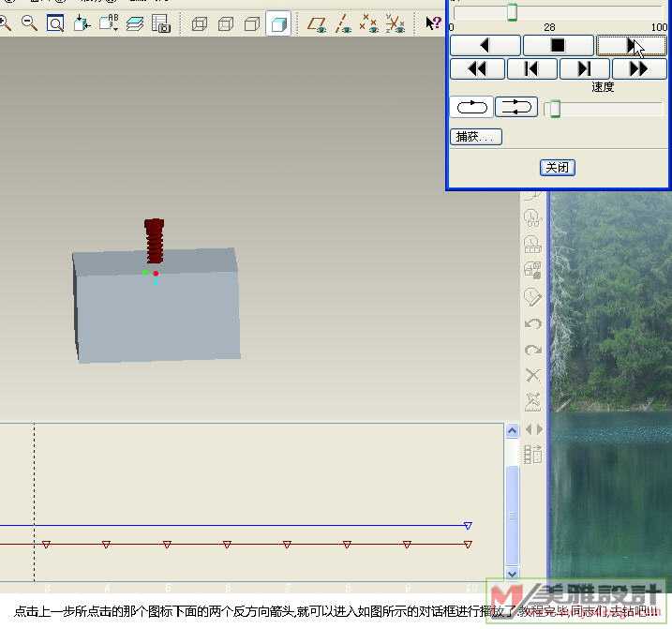The height and width of the screenshot is (629, 672).
Task: Select the wireframe display cube icon
Action: 199,23
